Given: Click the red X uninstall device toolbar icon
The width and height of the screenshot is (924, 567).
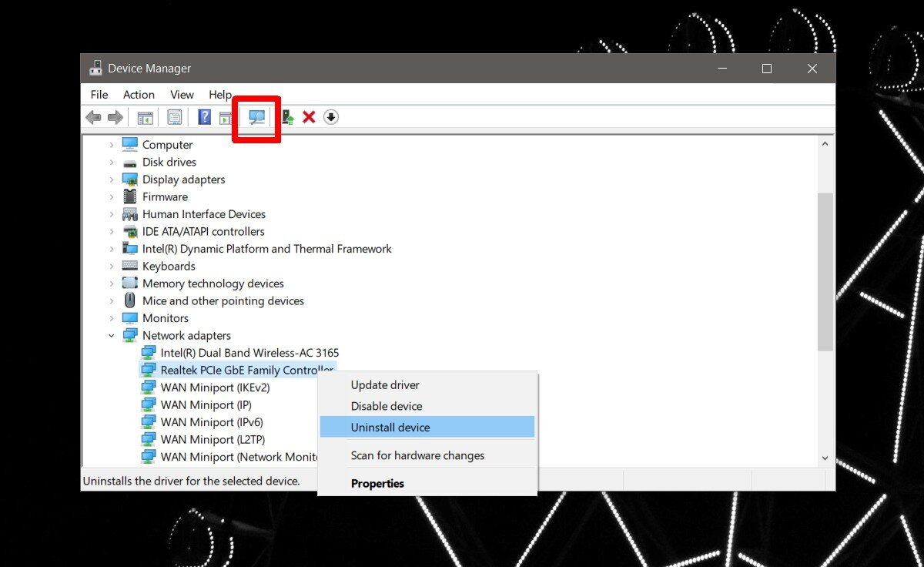Looking at the screenshot, I should click(x=309, y=117).
